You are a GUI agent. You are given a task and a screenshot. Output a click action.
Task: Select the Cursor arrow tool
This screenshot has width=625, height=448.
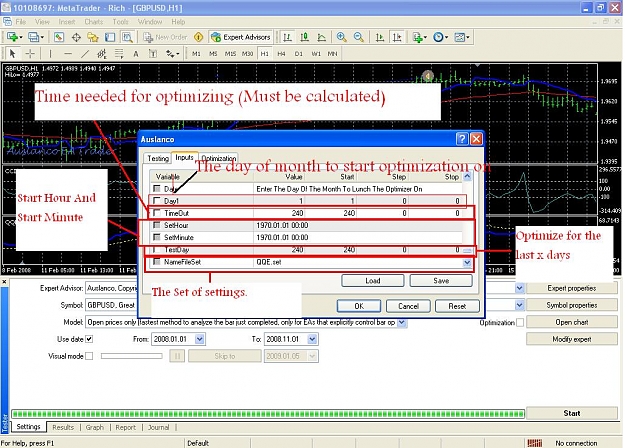pos(12,53)
